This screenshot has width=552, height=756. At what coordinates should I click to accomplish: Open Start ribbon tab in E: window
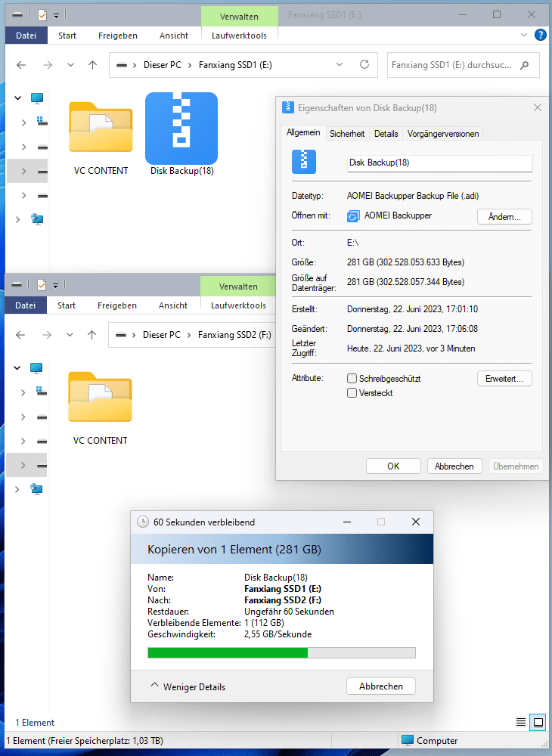point(67,36)
